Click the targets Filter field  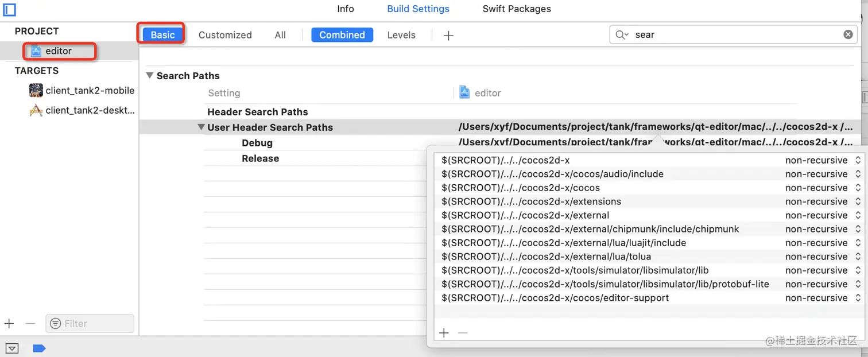click(90, 324)
